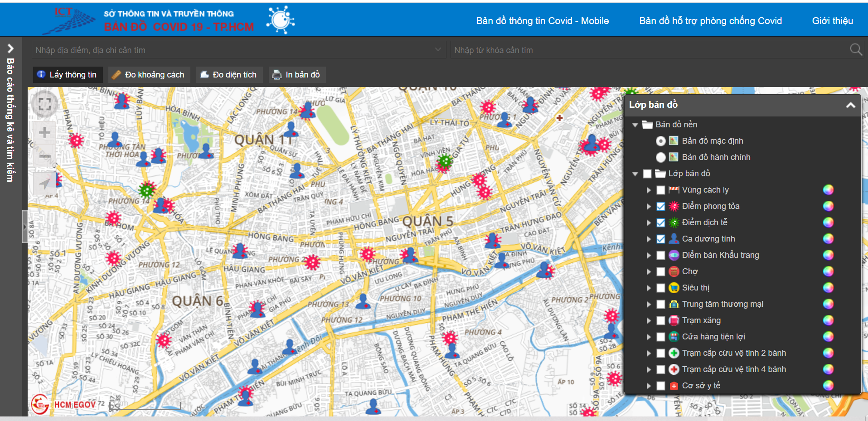
Task: Click the locate-me arrow icon
Action: [x=44, y=183]
